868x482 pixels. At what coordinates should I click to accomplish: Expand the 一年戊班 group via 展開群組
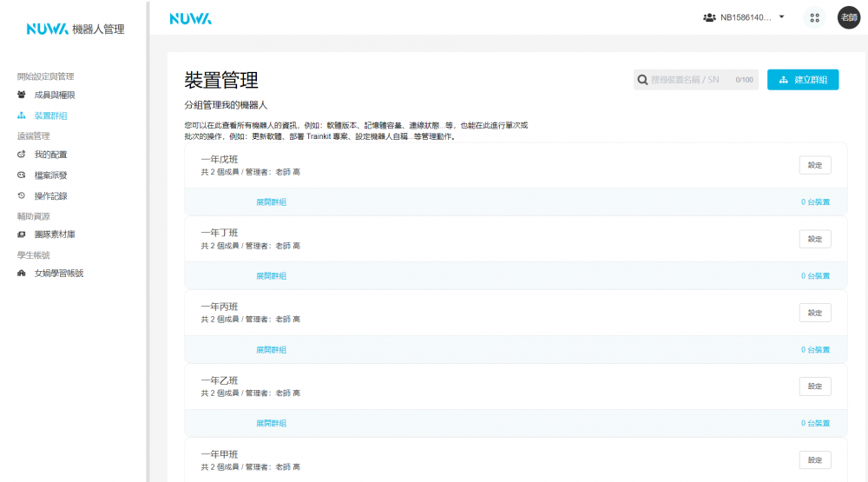click(271, 202)
